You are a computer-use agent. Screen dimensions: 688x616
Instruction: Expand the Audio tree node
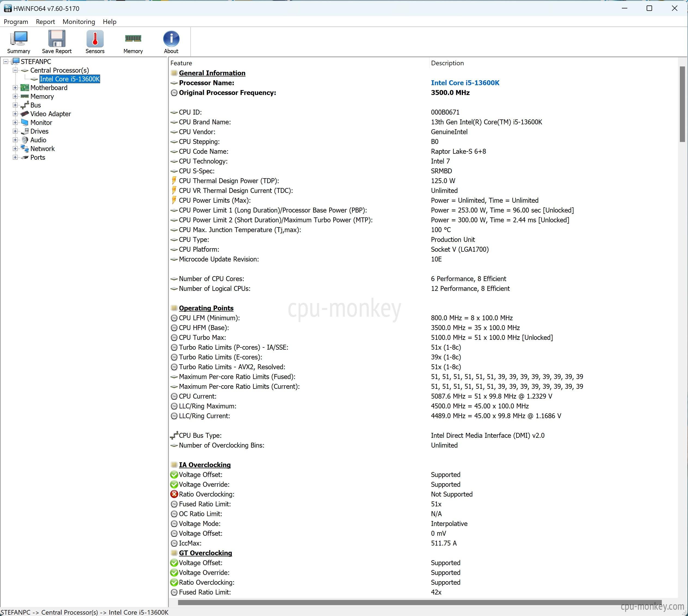[15, 140]
